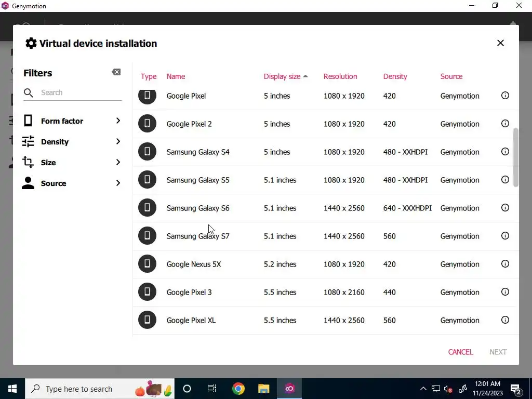This screenshot has height=399, width=532.
Task: Click phone type icon for Google Pixel XL
Action: (x=147, y=320)
